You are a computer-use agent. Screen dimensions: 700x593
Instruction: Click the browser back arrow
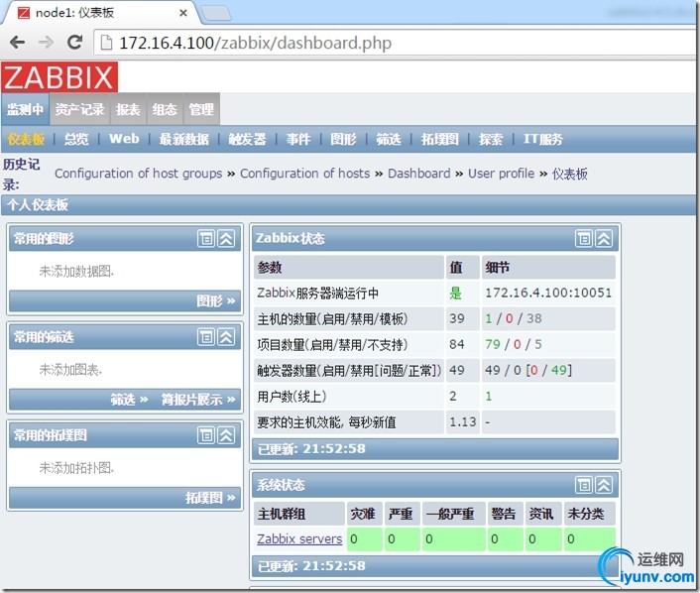point(17,43)
